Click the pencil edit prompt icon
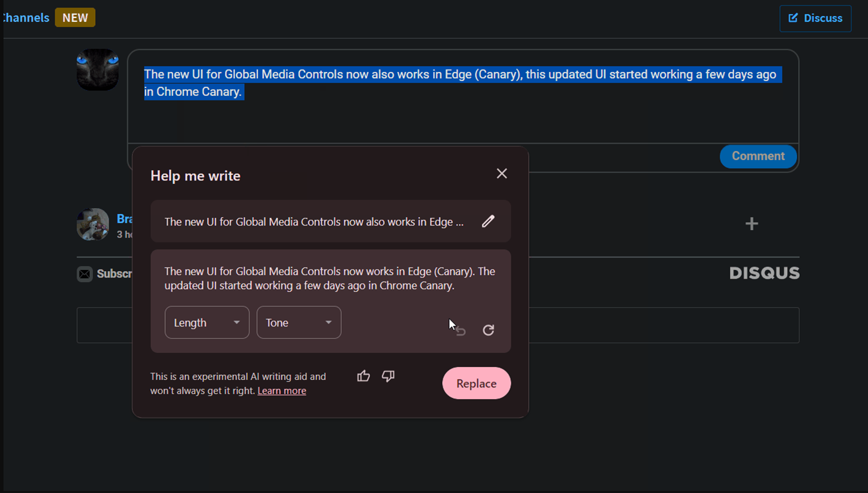 point(488,222)
